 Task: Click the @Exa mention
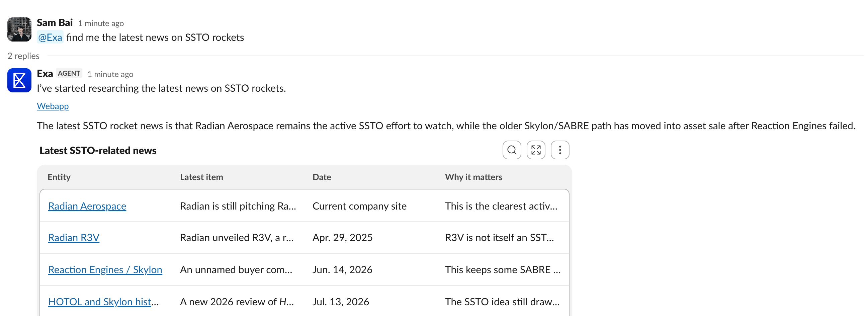pos(50,37)
